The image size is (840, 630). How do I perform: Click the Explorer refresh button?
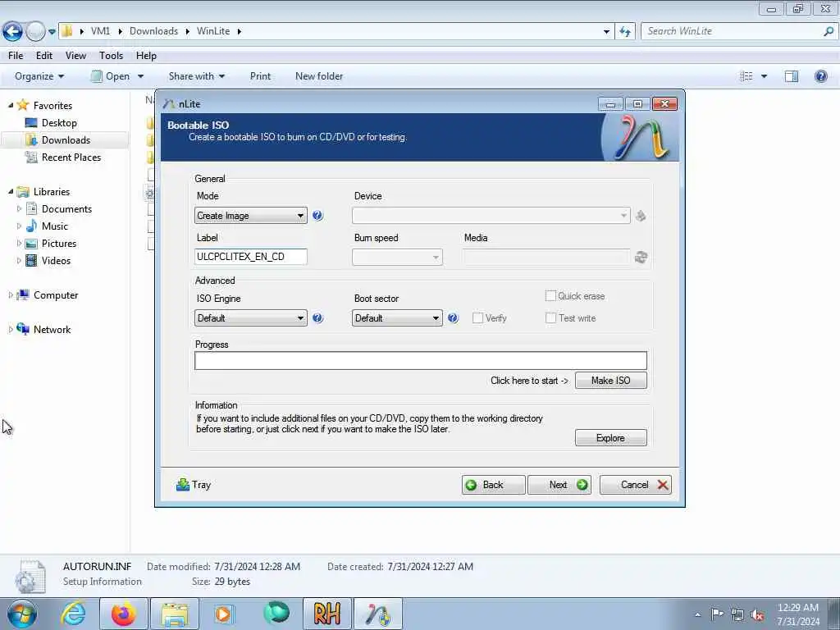625,32
